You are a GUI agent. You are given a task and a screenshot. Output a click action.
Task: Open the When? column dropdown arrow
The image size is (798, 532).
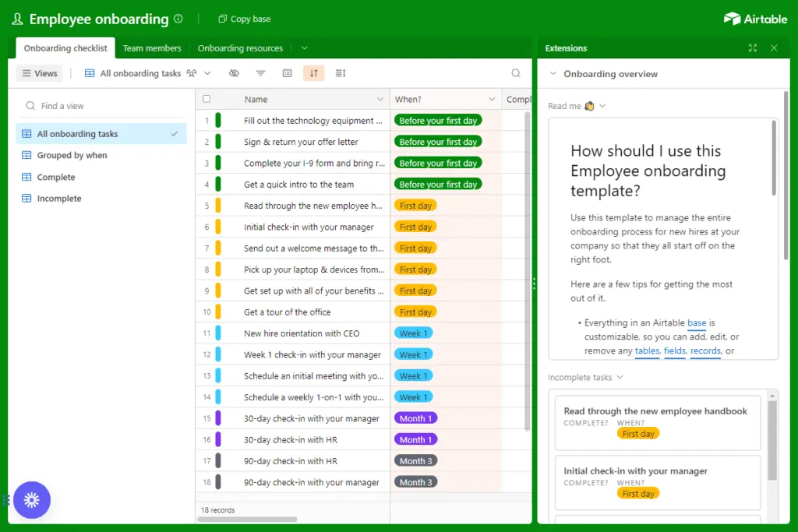pyautogui.click(x=493, y=99)
